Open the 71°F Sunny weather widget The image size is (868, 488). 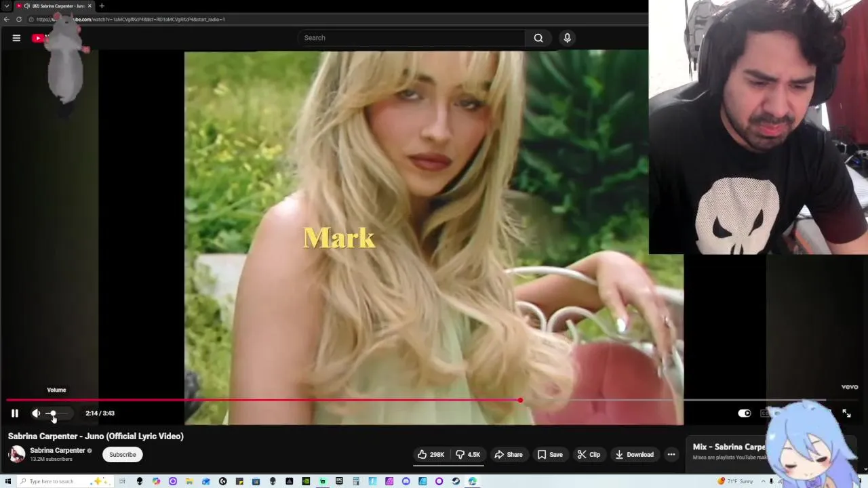point(736,481)
